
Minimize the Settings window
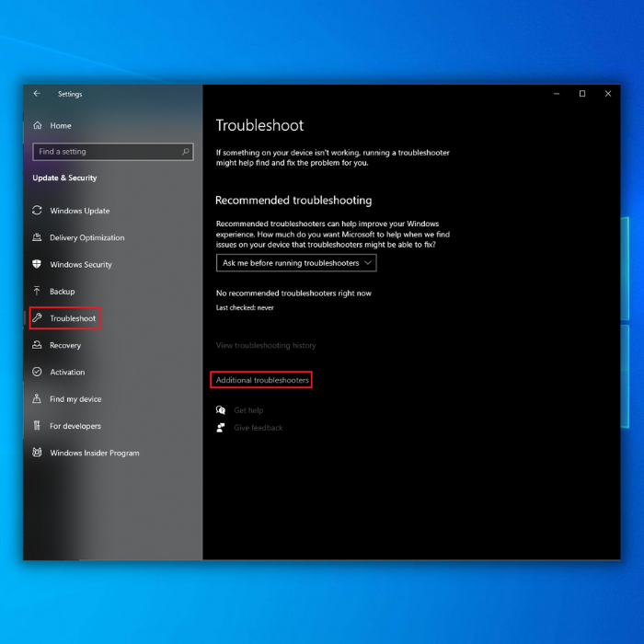557,94
